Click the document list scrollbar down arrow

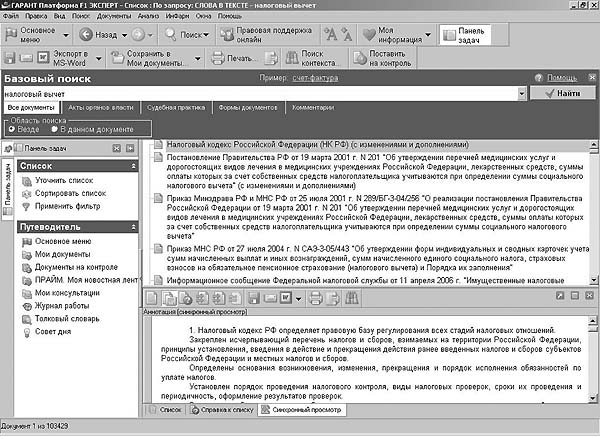[594, 280]
